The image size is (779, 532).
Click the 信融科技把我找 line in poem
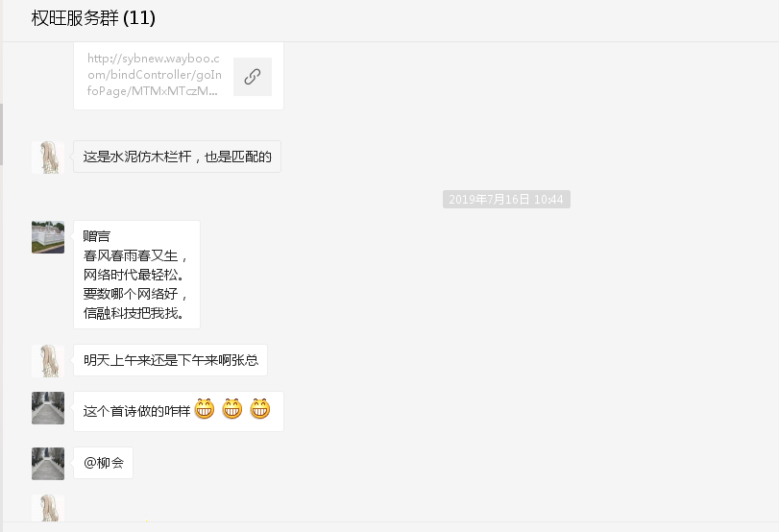134,313
